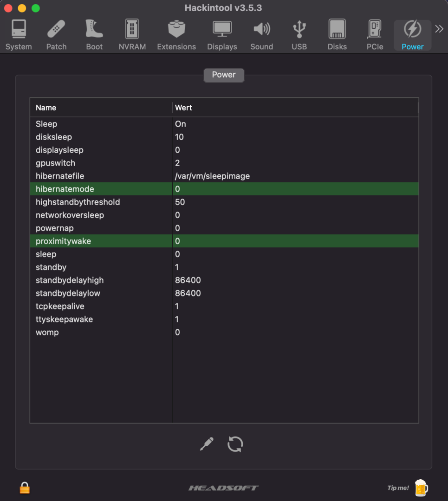The width and height of the screenshot is (448, 501).
Task: Click the fix sleep image pen icon
Action: (207, 444)
